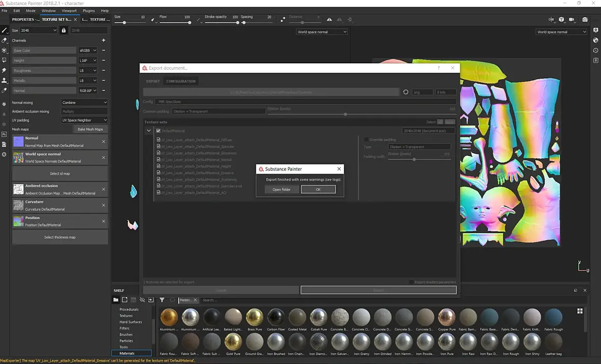The width and height of the screenshot is (601, 364).
Task: Click the shelf folder icon
Action: click(x=116, y=300)
